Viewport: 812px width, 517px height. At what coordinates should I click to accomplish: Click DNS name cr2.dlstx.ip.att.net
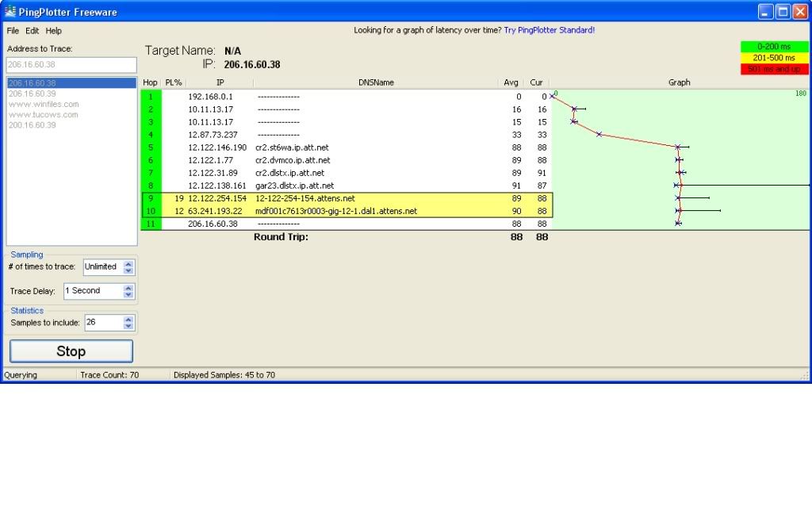pyautogui.click(x=290, y=173)
